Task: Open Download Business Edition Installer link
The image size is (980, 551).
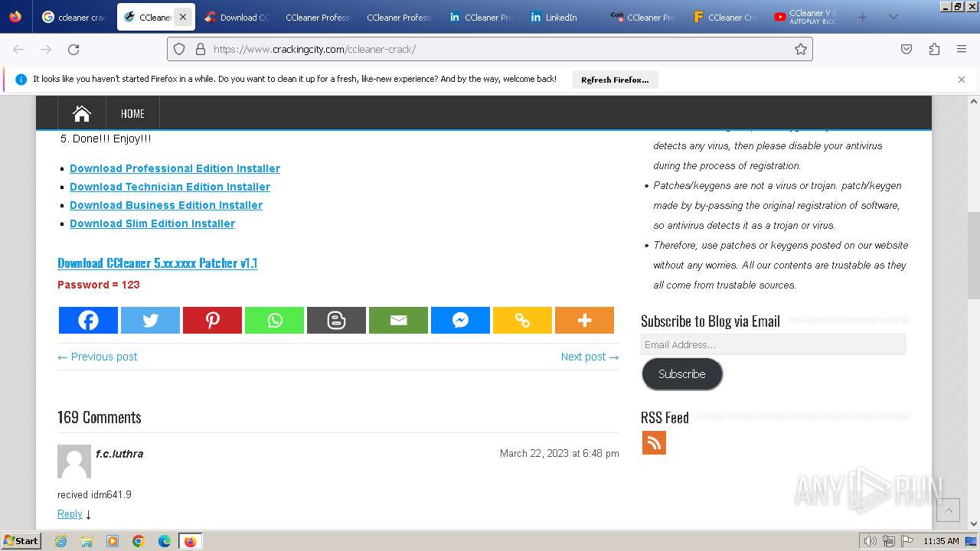Action: click(x=166, y=205)
